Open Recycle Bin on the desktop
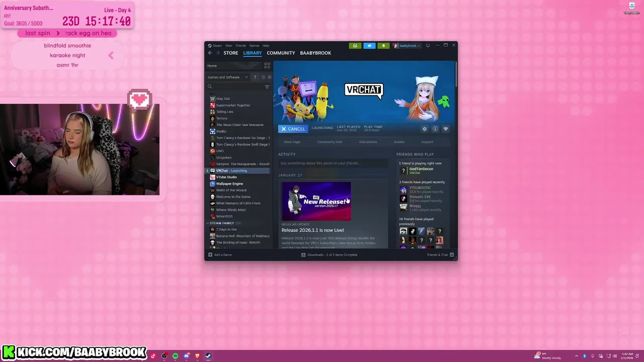 pos(632,8)
